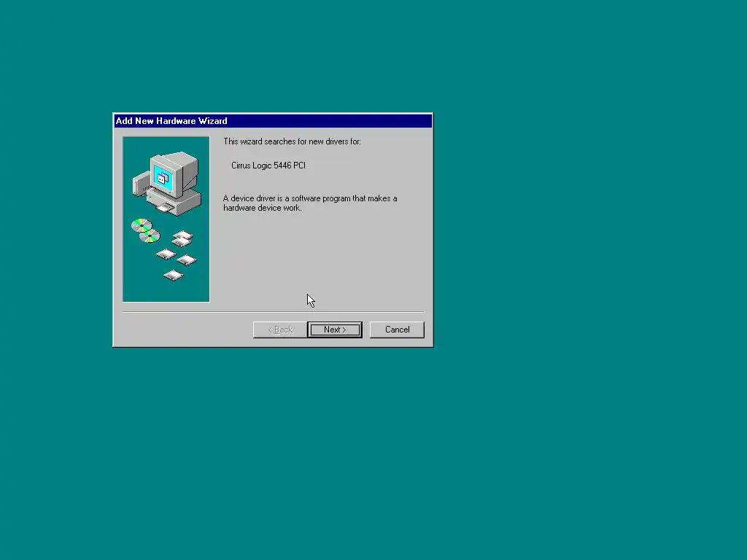
Task: Click the computer illustration in wizard
Action: coord(166,219)
